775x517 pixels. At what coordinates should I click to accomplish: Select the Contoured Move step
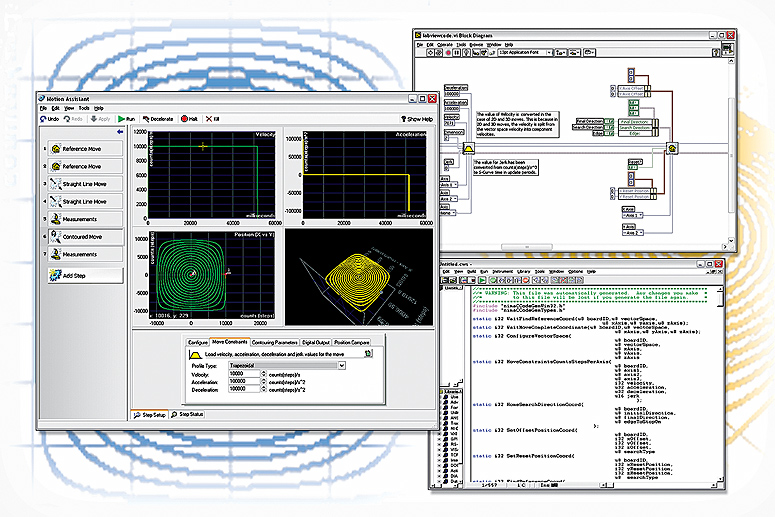(x=87, y=236)
